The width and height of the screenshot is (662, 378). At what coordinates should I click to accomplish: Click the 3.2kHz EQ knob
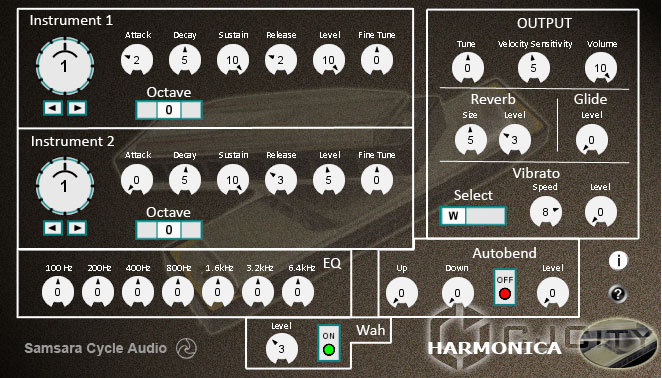coord(258,291)
